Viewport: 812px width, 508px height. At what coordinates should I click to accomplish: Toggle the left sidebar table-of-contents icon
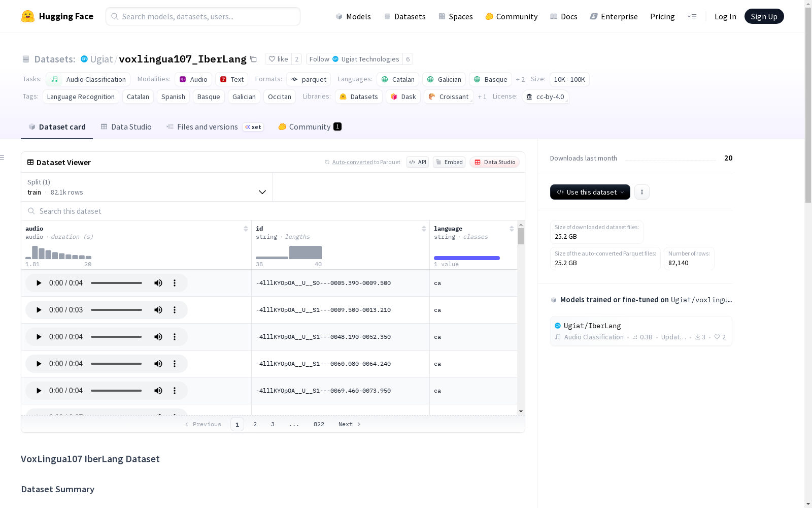(x=3, y=157)
